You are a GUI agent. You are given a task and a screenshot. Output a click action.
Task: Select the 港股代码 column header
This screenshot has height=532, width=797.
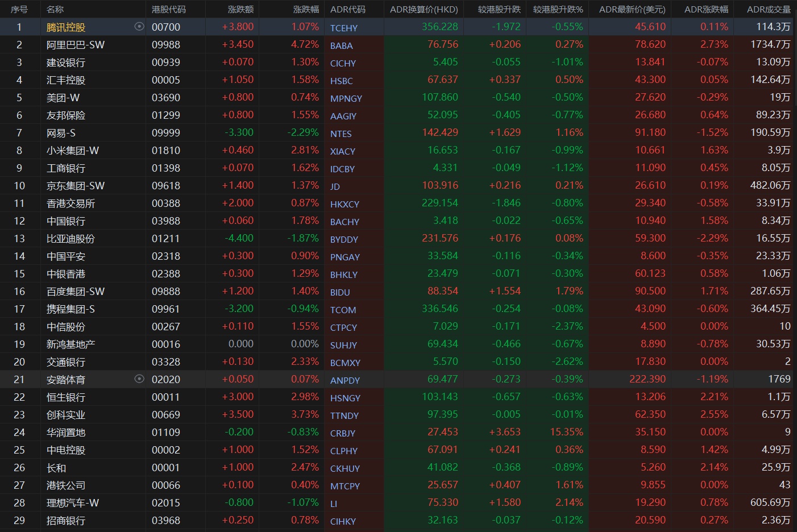click(x=169, y=9)
